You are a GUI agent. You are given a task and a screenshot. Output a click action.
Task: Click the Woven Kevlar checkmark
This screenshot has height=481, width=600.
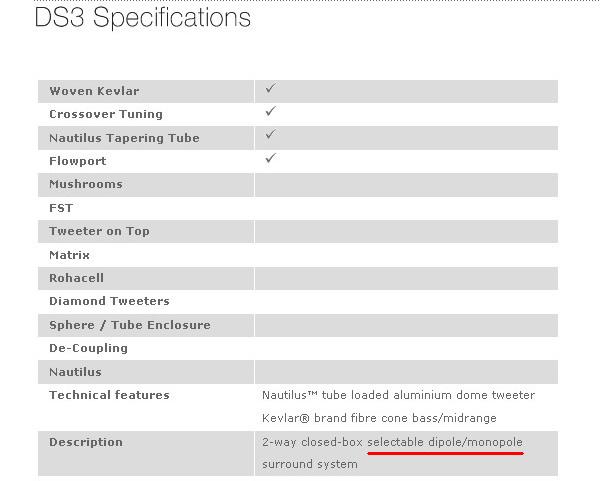(270, 89)
